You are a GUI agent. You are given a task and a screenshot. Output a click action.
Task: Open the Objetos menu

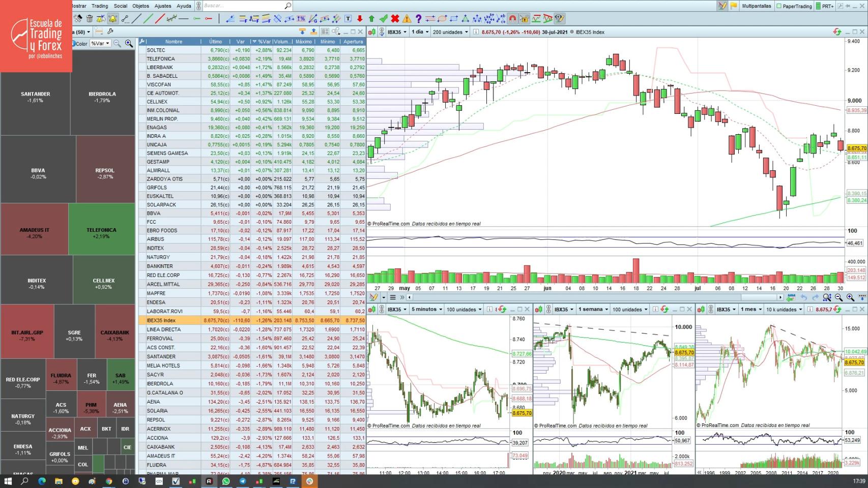tap(141, 6)
